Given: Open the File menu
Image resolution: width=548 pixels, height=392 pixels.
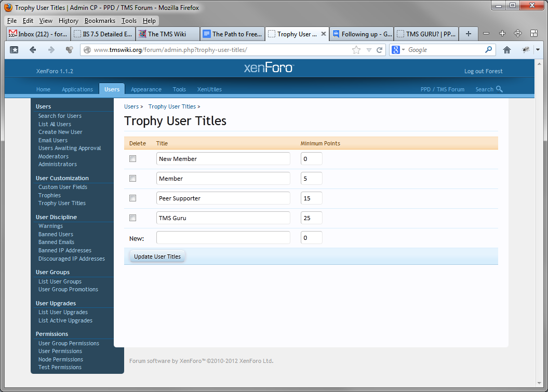Looking at the screenshot, I should (12, 21).
